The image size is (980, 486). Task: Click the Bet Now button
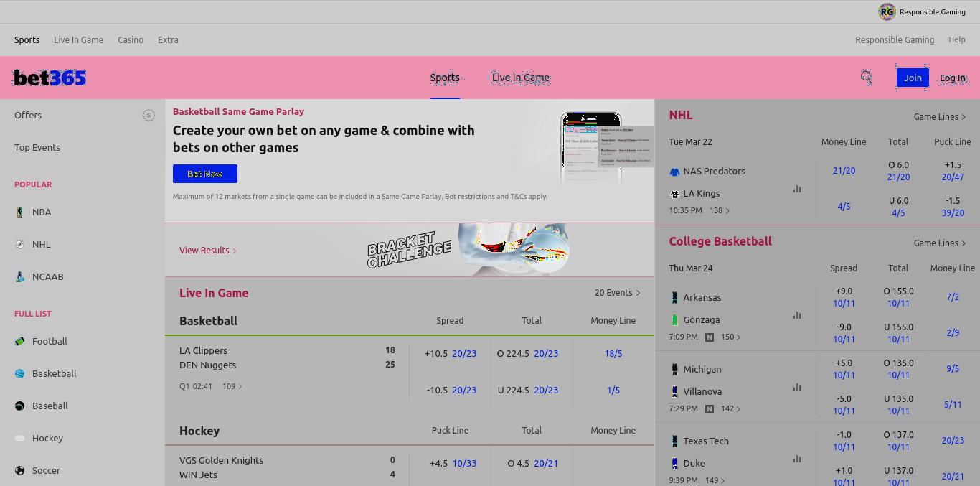205,174
